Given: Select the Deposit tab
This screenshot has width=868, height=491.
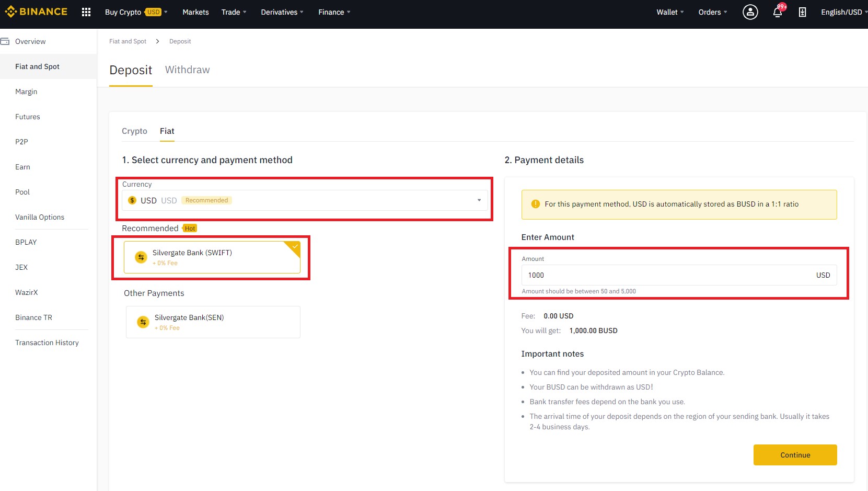Looking at the screenshot, I should pos(131,70).
